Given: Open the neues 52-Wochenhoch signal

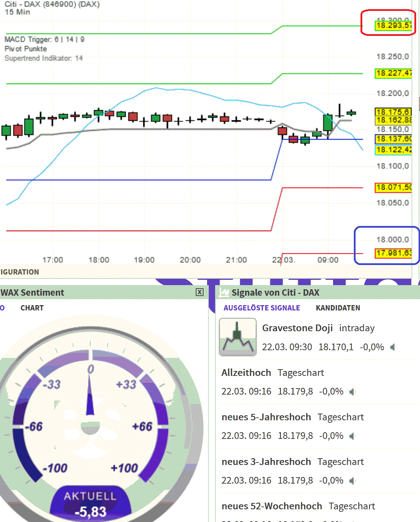Looking at the screenshot, I should click(x=298, y=506).
